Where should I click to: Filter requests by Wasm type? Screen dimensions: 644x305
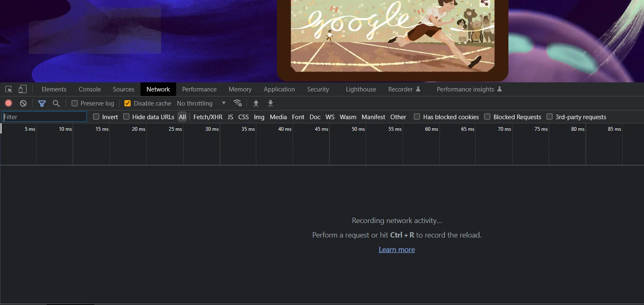pos(348,117)
